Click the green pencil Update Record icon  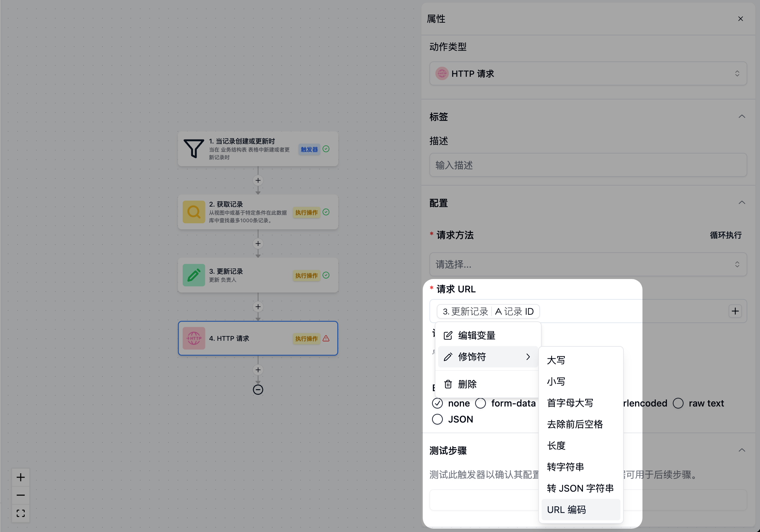pos(194,275)
